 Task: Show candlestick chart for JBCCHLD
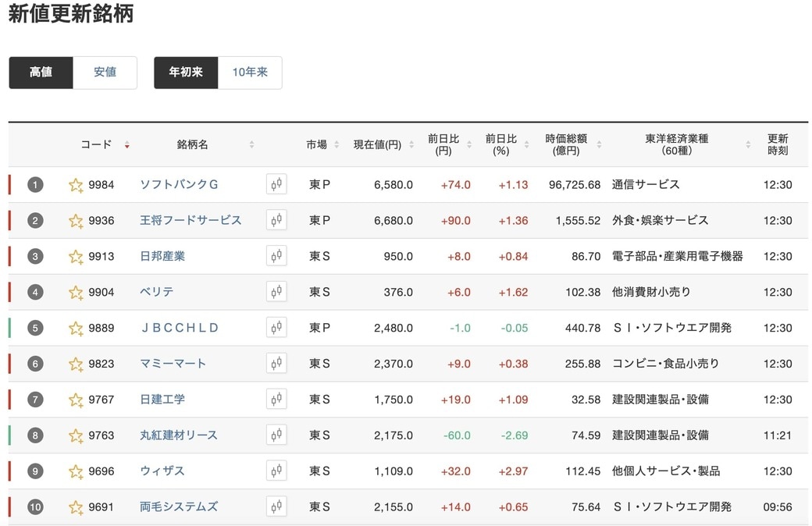[276, 327]
